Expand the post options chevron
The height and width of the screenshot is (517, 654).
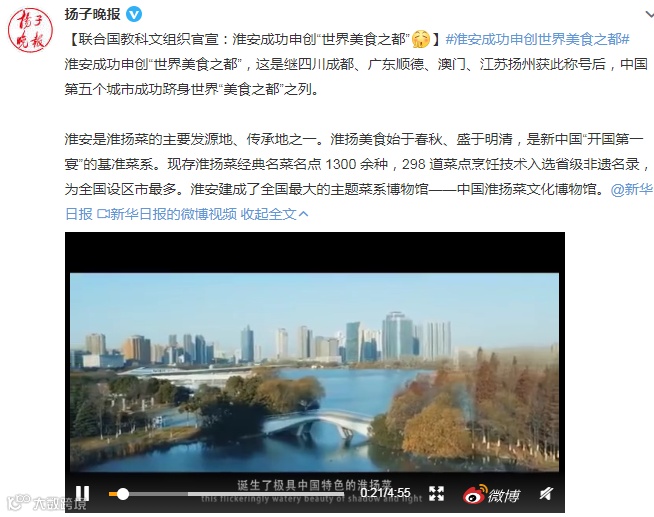pos(649,15)
